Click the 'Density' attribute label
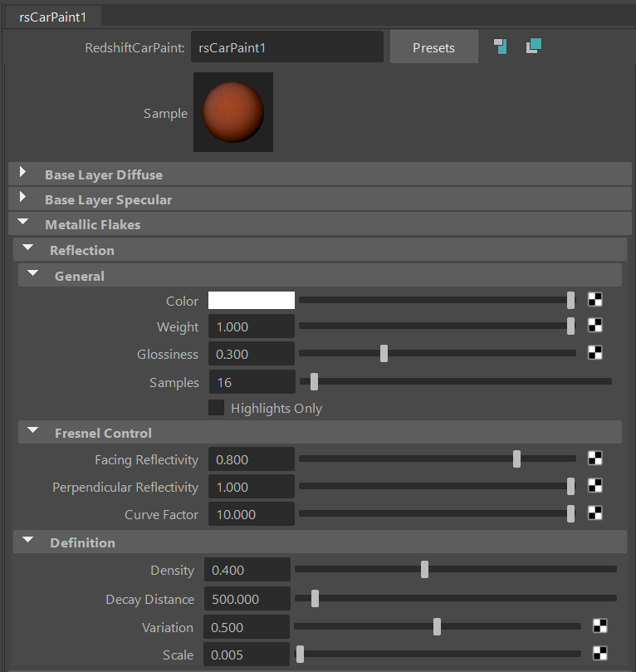The image size is (636, 672). click(172, 571)
